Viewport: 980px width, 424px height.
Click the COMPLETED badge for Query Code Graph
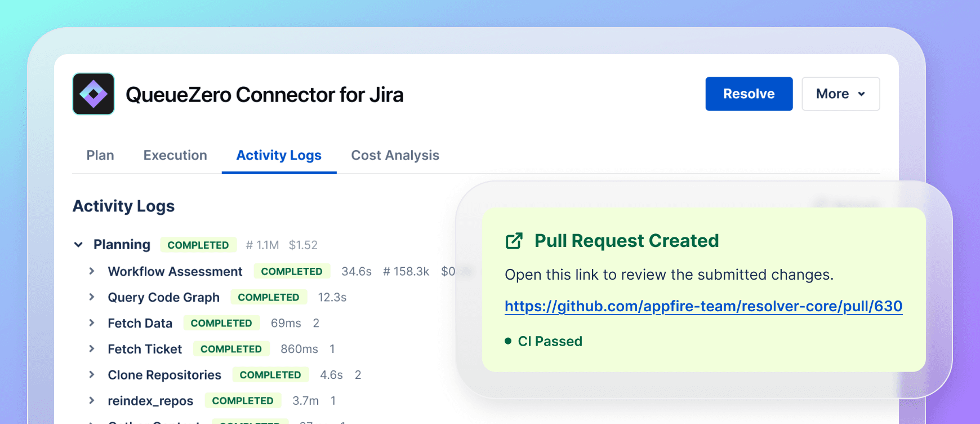click(269, 297)
